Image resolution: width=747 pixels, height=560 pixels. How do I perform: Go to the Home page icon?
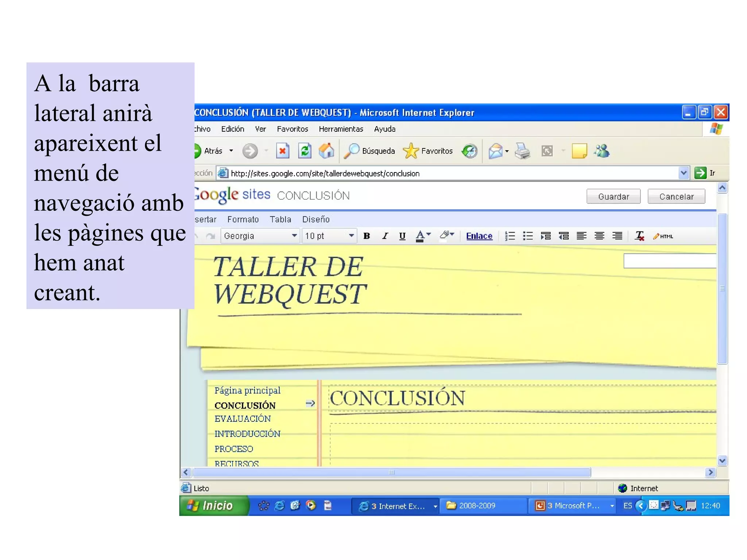coord(326,151)
